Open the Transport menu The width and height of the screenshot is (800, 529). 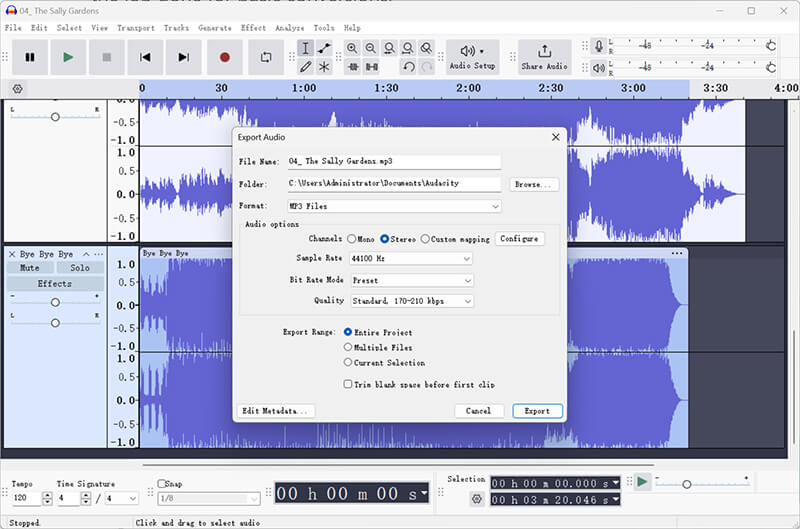(x=135, y=28)
